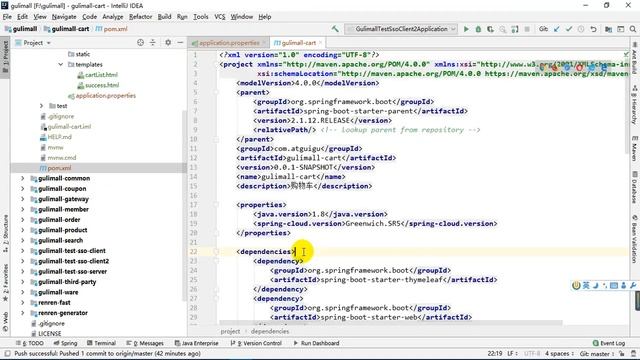This screenshot has height=360, width=640.
Task: Toggle the tool window quick access icon in the status bar corner
Action: (x=7, y=353)
